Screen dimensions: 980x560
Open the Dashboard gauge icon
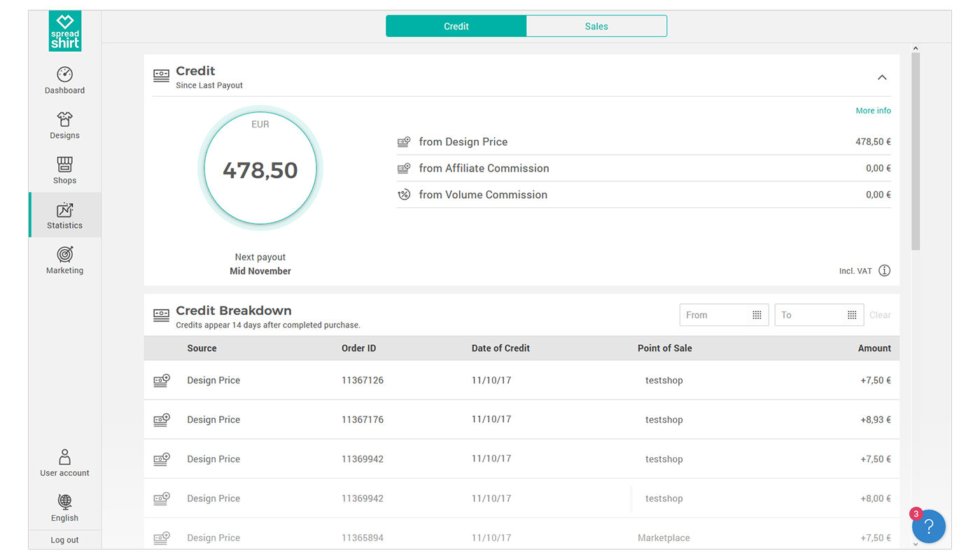tap(64, 74)
